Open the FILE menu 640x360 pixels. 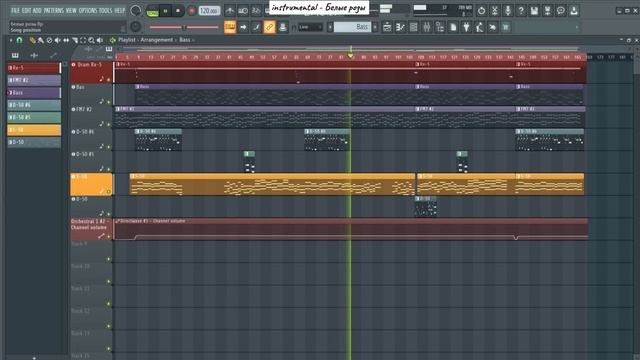click(15, 10)
